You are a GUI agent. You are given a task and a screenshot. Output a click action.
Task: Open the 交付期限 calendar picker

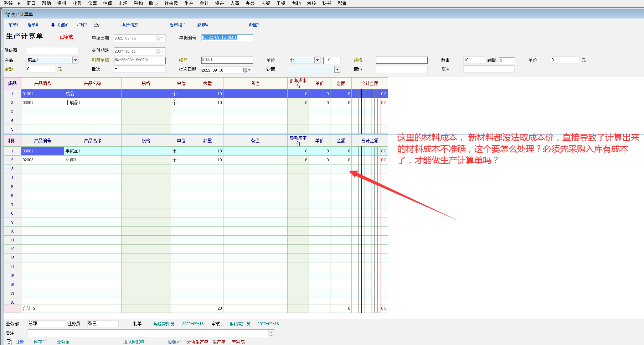pyautogui.click(x=160, y=51)
